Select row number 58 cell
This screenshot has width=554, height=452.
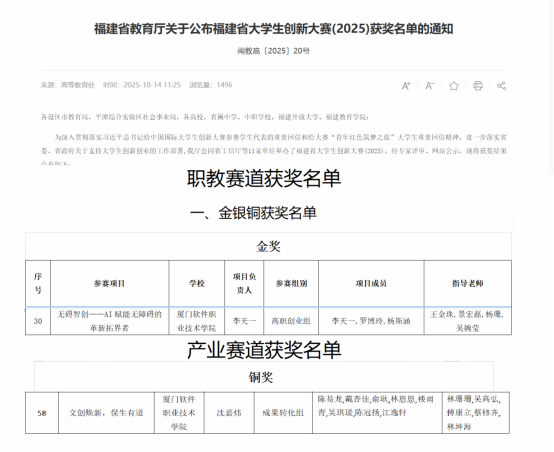pos(42,413)
